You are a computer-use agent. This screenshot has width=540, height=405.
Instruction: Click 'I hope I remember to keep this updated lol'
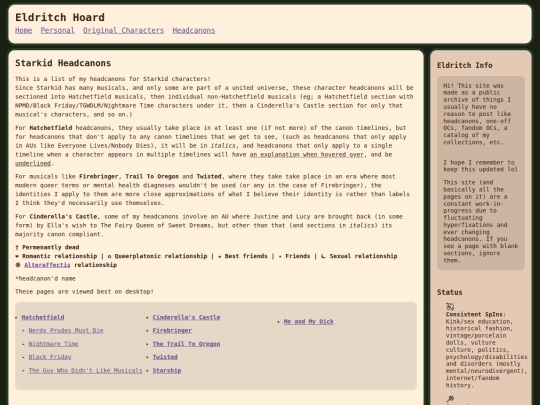point(480,166)
